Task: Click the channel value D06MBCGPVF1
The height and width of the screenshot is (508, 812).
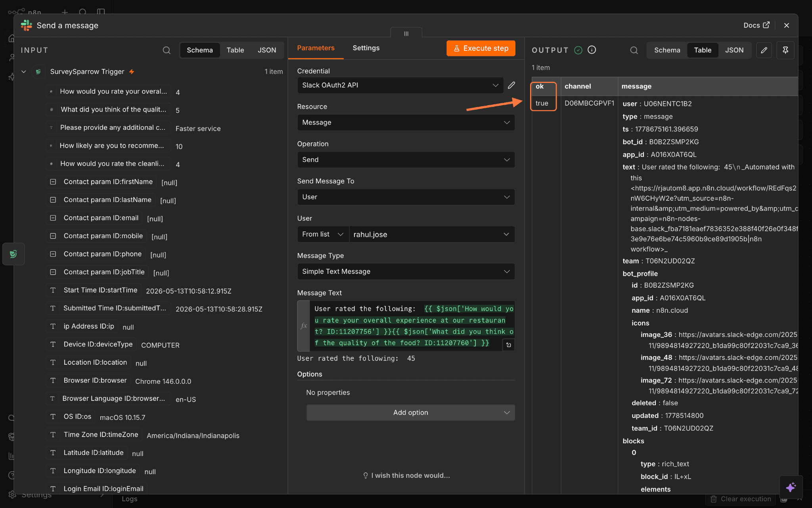Action: pyautogui.click(x=589, y=103)
